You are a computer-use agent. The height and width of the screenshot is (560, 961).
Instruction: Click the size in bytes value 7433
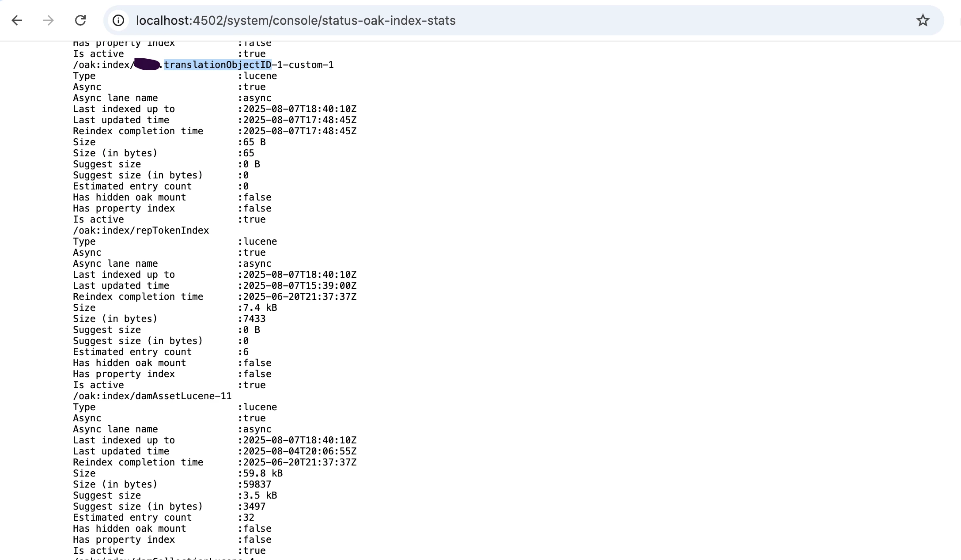point(254,319)
